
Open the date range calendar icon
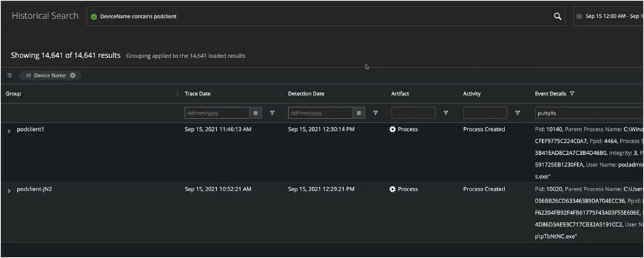(x=579, y=17)
